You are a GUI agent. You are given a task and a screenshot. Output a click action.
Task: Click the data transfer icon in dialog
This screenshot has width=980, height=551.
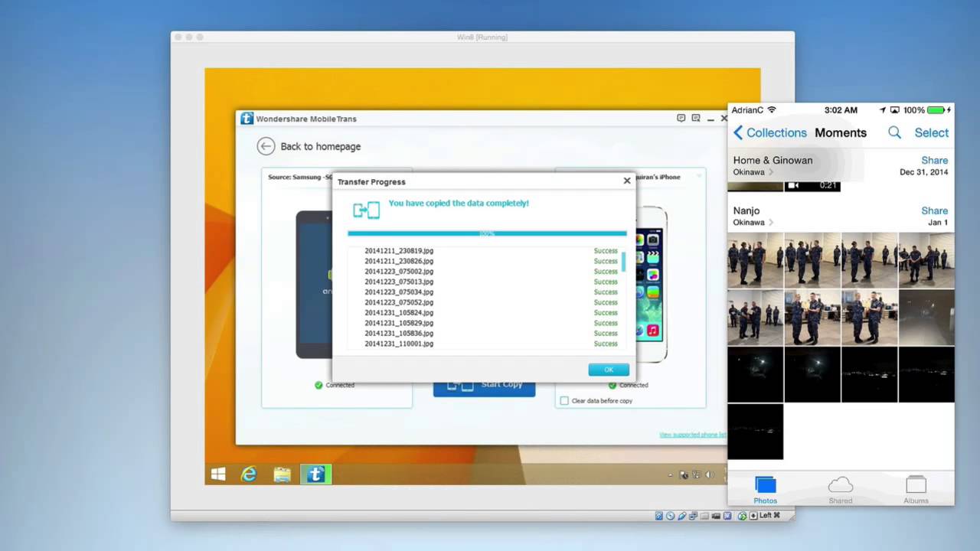(366, 210)
